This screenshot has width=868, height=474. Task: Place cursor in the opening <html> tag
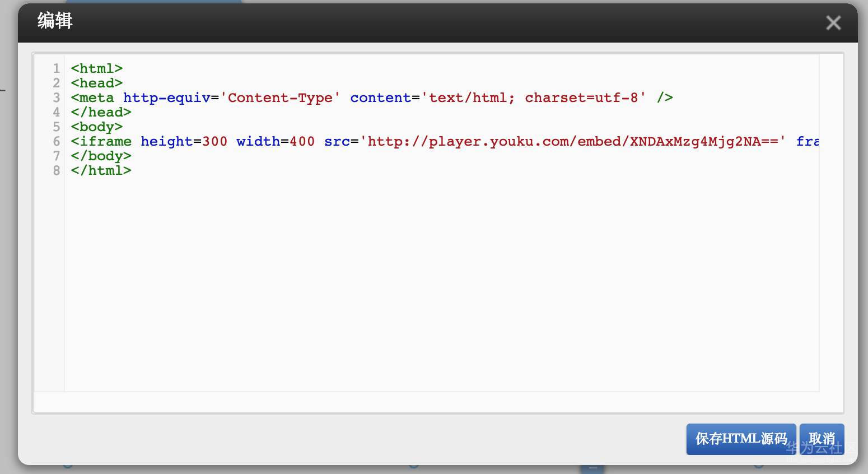point(96,68)
